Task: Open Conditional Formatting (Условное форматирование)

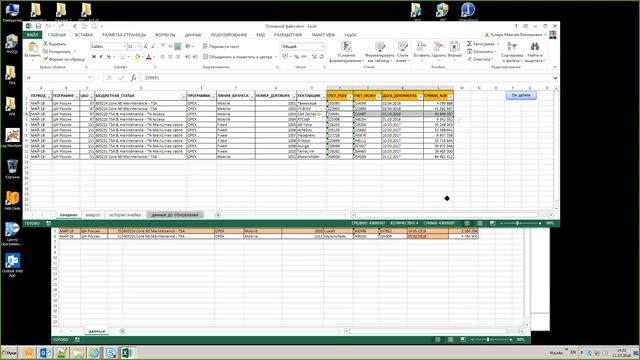Action: (x=347, y=52)
